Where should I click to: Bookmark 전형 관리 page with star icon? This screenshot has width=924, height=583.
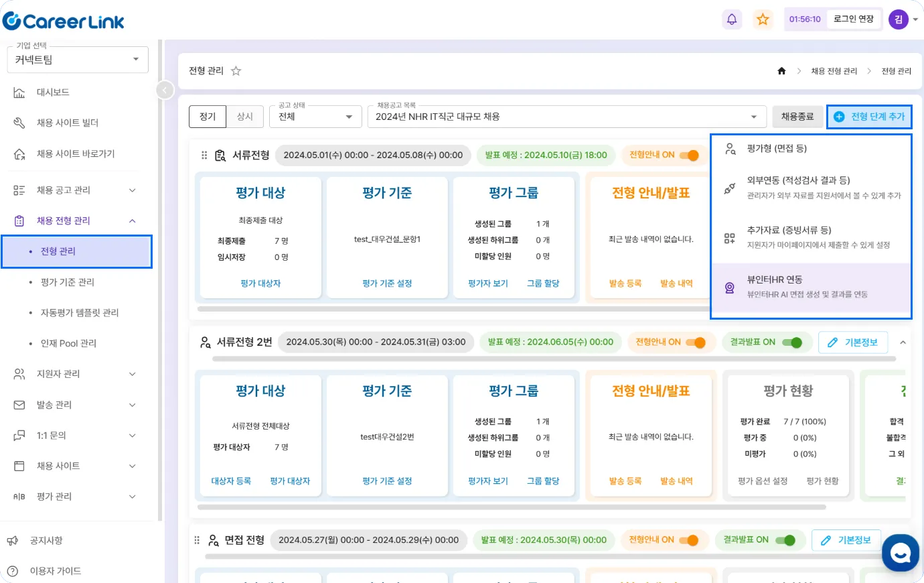(236, 71)
